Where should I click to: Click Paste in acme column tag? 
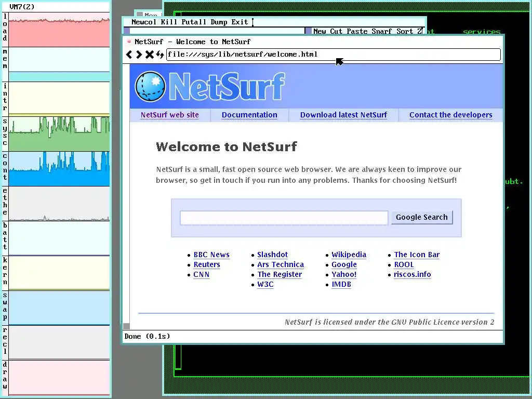(x=357, y=31)
